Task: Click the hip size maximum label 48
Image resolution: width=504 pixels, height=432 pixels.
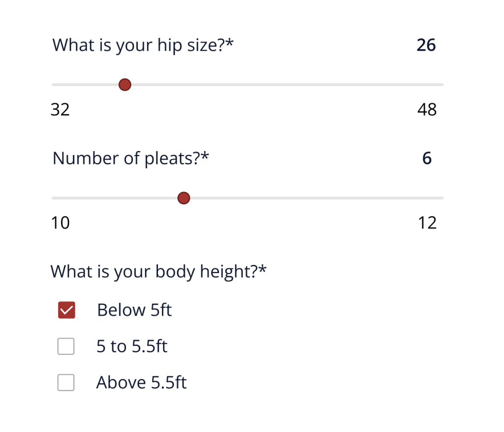Action: pyautogui.click(x=427, y=109)
